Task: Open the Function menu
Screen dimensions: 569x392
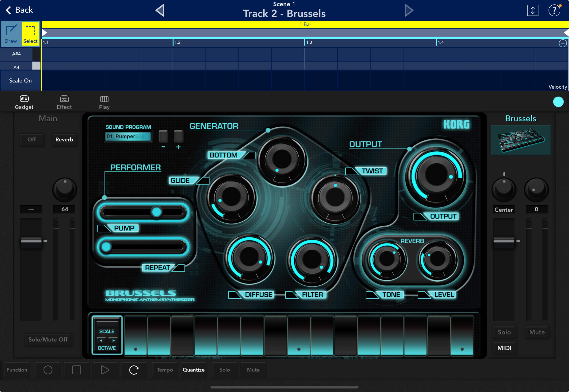Action: point(17,370)
